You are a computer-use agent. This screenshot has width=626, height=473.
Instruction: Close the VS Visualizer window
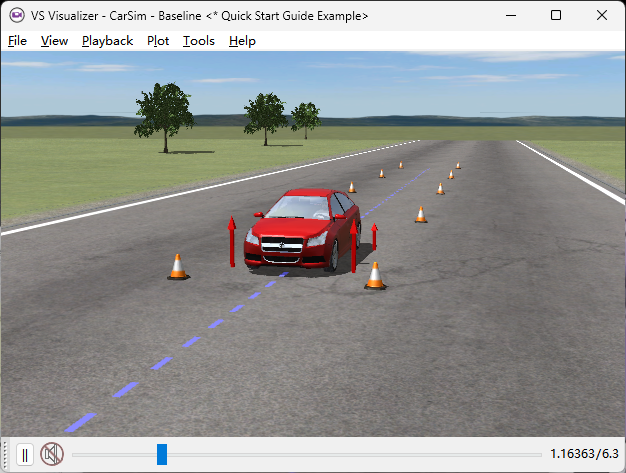(x=602, y=15)
